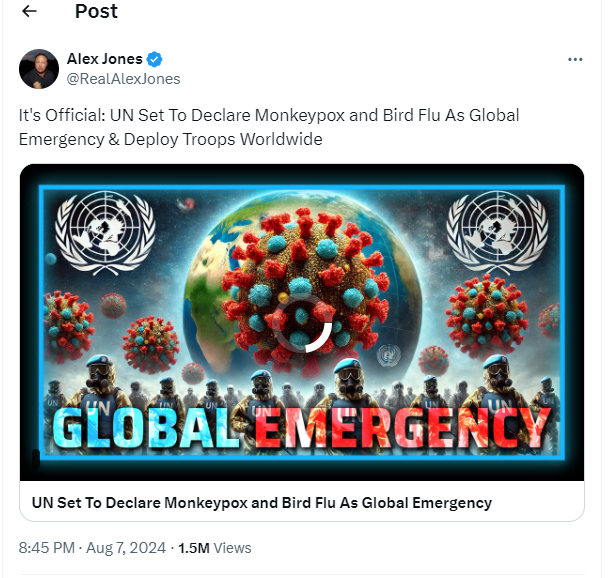Click the Post page heading

[96, 11]
